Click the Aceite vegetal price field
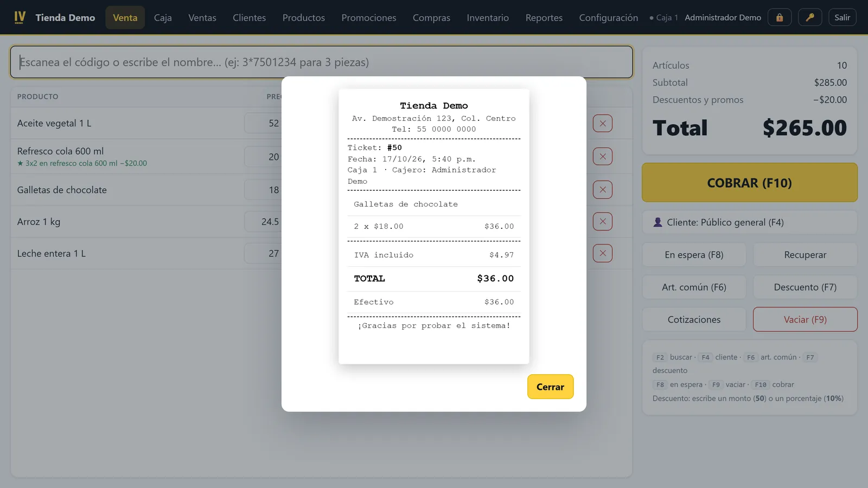The image size is (868, 488). click(x=263, y=123)
